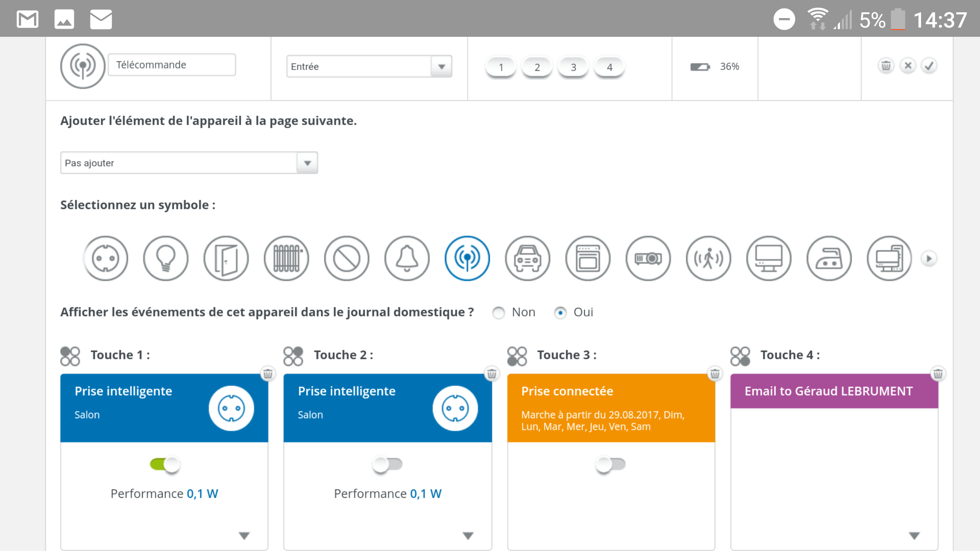Show more symbols with right arrow
The image size is (980, 551).
click(x=929, y=259)
